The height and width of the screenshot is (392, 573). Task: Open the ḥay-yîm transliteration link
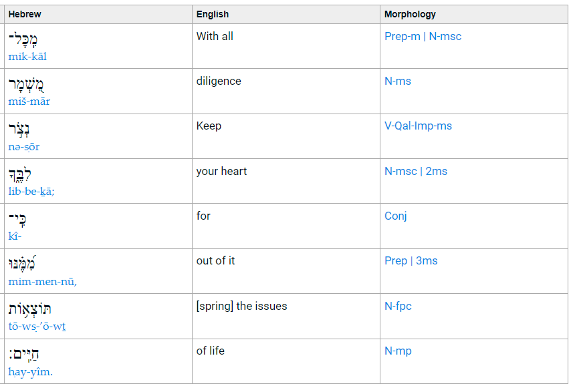point(30,372)
